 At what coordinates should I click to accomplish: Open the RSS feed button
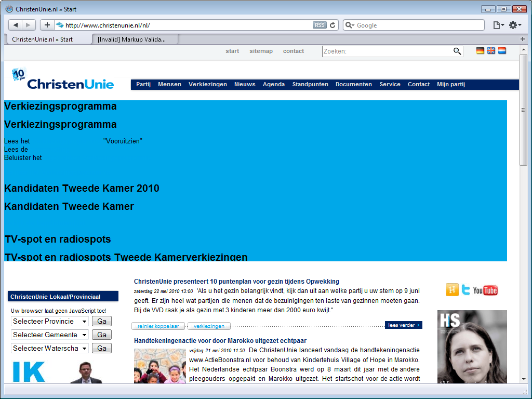[320, 25]
